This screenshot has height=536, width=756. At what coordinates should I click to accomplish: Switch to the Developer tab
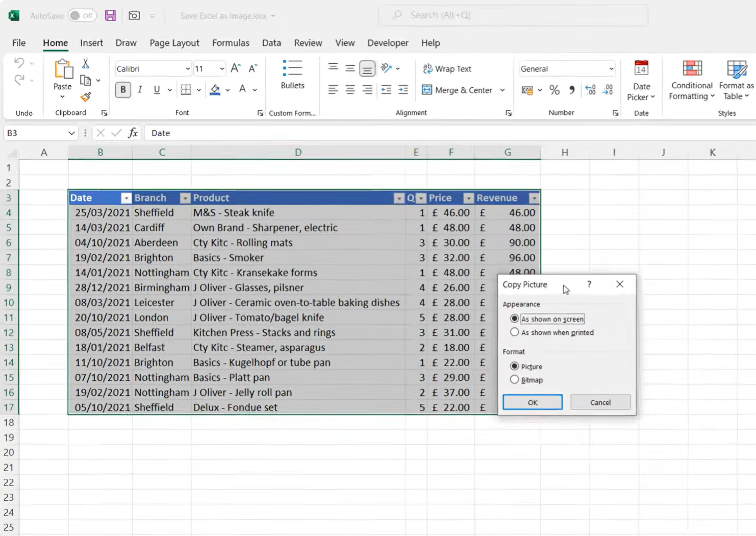click(388, 43)
